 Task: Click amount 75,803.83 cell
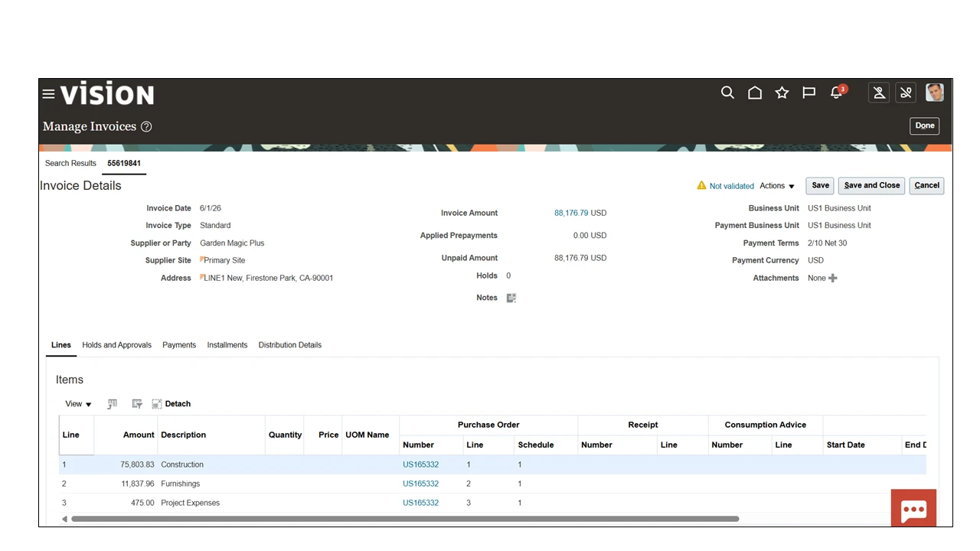click(126, 465)
